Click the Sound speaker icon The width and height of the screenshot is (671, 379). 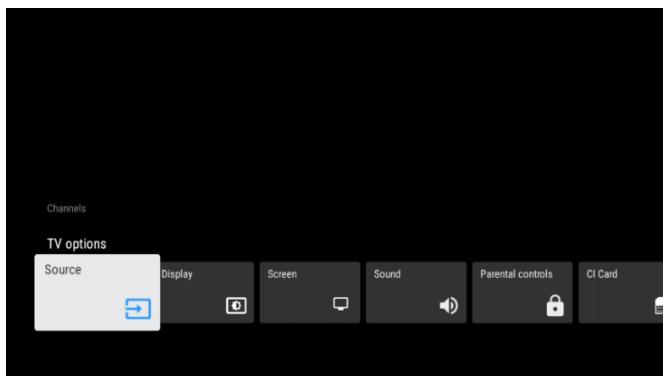(448, 305)
